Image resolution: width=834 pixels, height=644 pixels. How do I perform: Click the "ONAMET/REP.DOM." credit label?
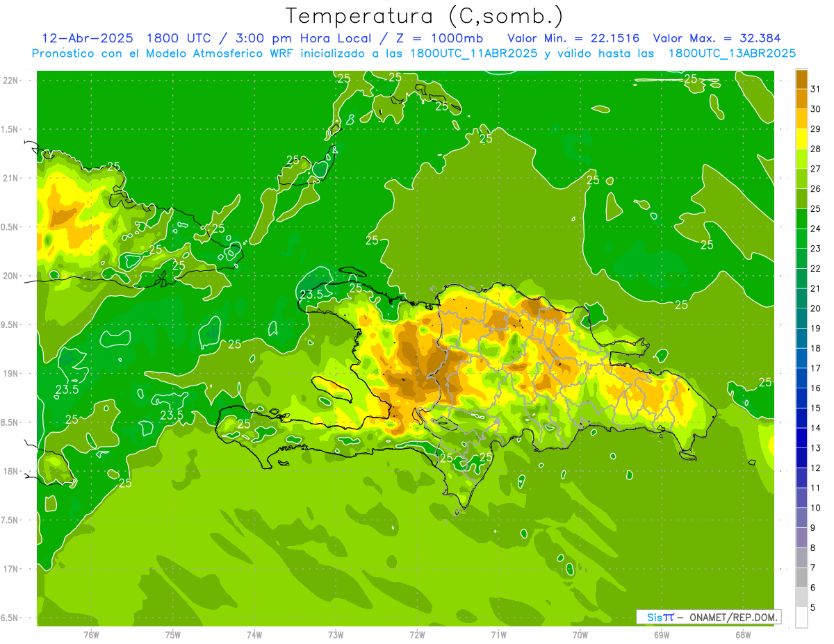pos(733,617)
